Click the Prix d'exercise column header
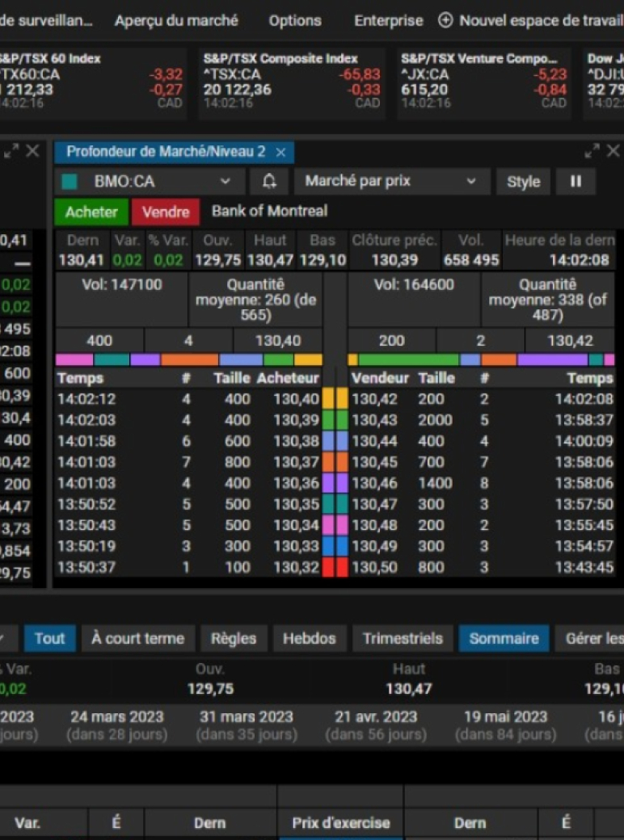Screen dimensions: 624x840 340,823
